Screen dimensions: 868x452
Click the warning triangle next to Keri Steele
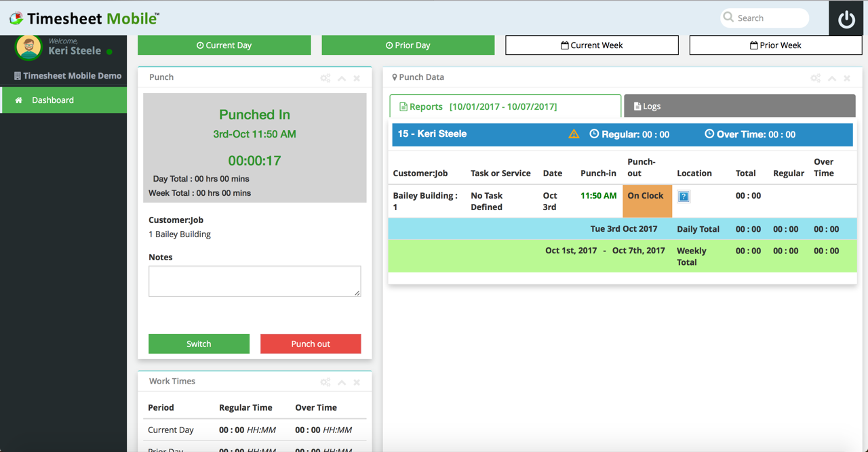[574, 134]
